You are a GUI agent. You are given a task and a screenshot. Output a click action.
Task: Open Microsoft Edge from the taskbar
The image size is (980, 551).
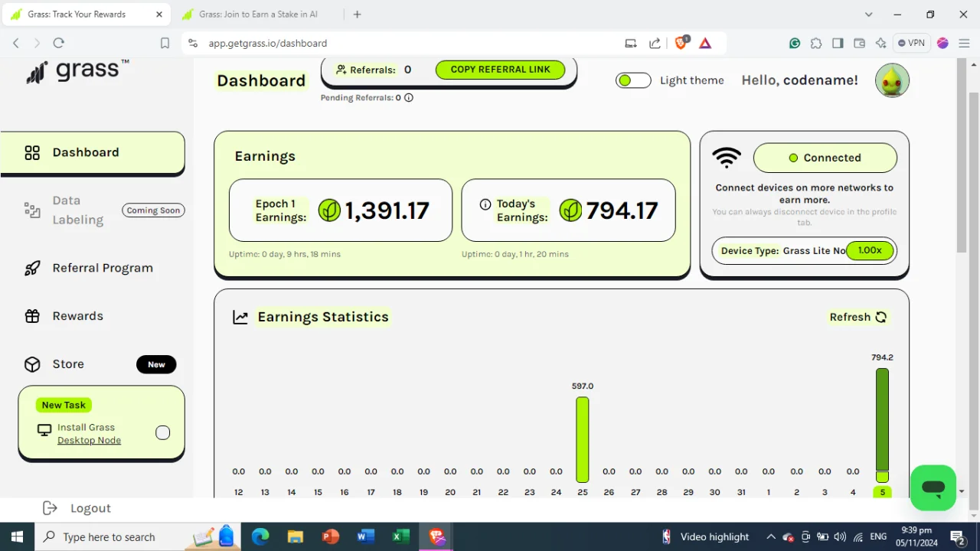pos(260,537)
